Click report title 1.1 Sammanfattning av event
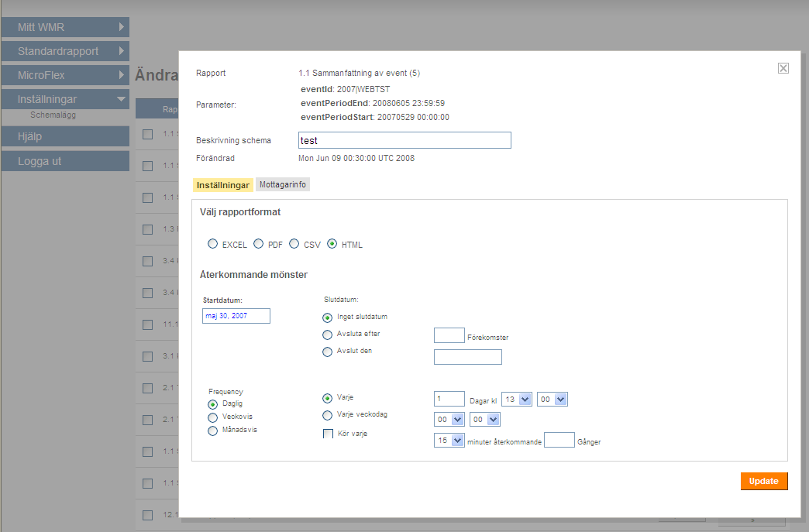Screen dimensions: 809x532 tap(359, 74)
